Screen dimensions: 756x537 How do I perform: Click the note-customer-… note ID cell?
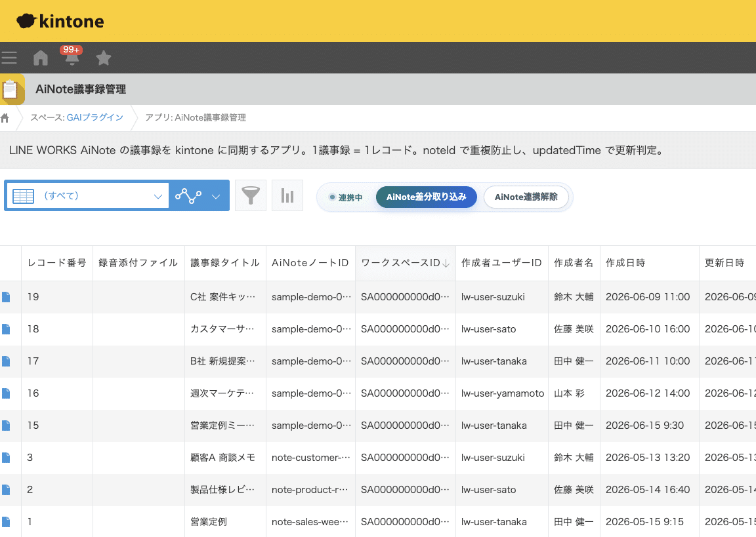(311, 458)
